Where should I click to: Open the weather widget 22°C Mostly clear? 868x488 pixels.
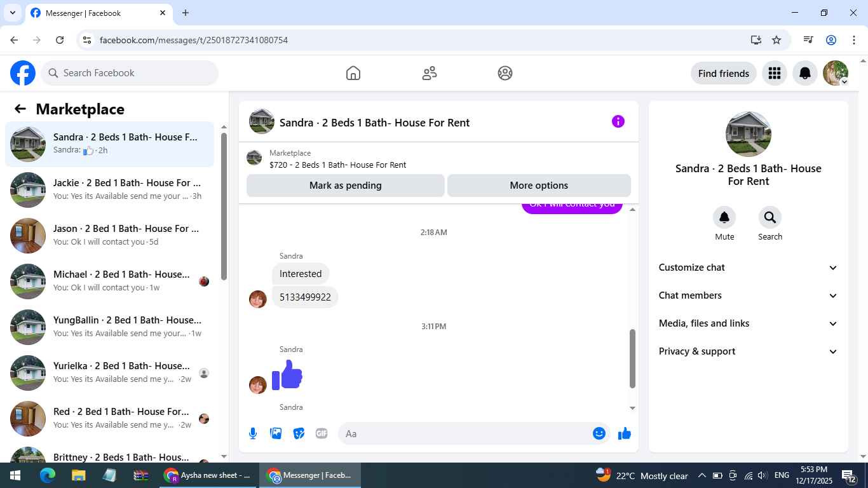(x=642, y=475)
